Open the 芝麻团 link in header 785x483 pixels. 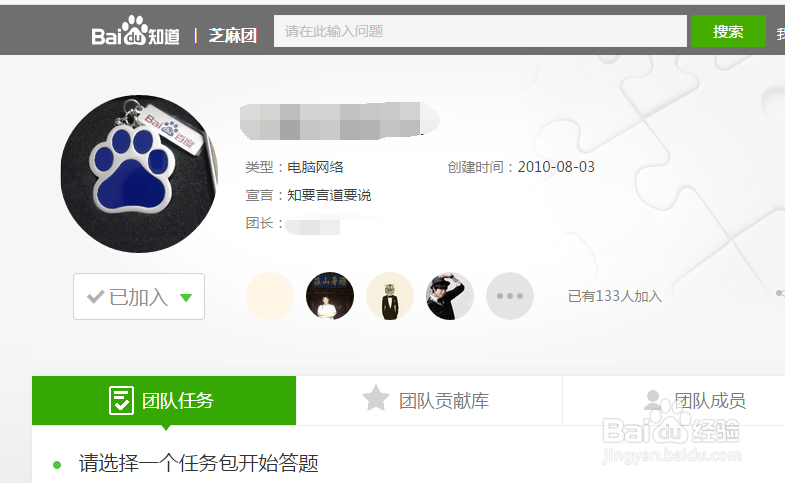click(x=233, y=36)
